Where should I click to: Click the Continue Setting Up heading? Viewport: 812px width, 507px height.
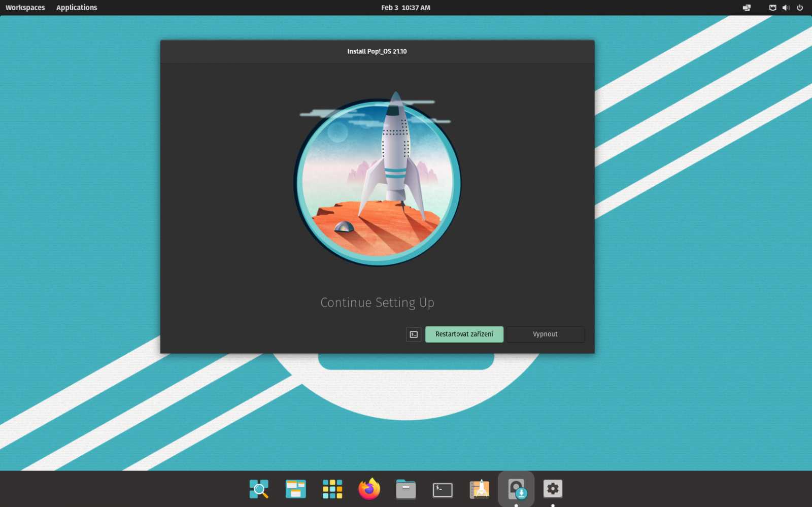point(377,302)
